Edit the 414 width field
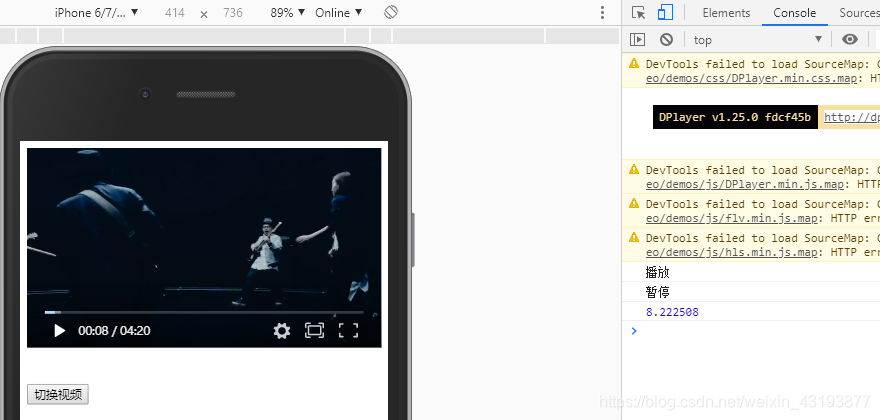The height and width of the screenshot is (420, 880). (175, 12)
